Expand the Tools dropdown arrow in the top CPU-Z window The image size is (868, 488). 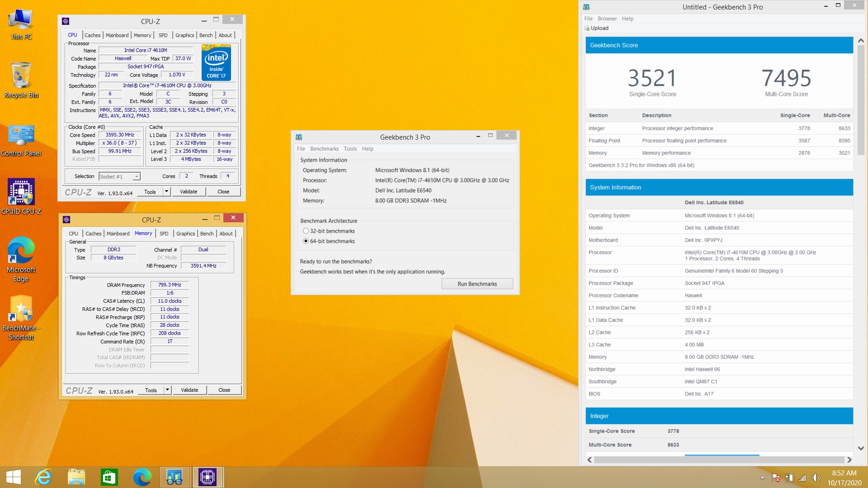tap(166, 192)
